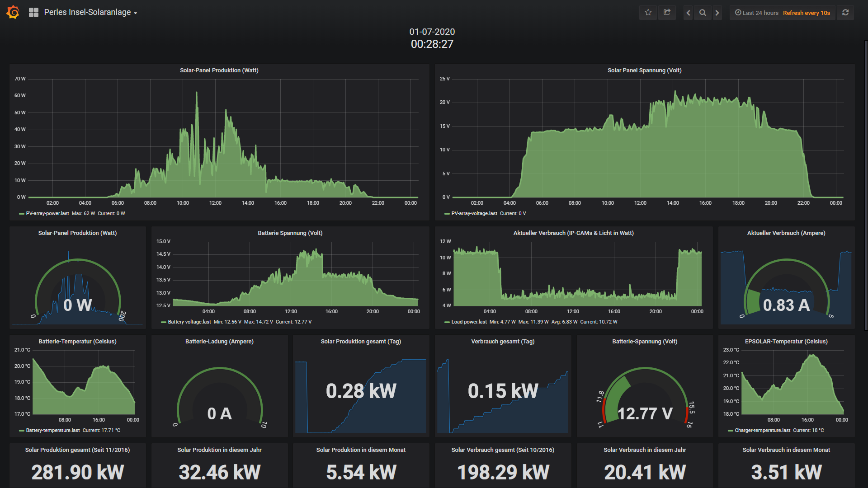Image resolution: width=868 pixels, height=488 pixels.
Task: Toggle Battery-voltage.last legend series
Action: pos(189,322)
